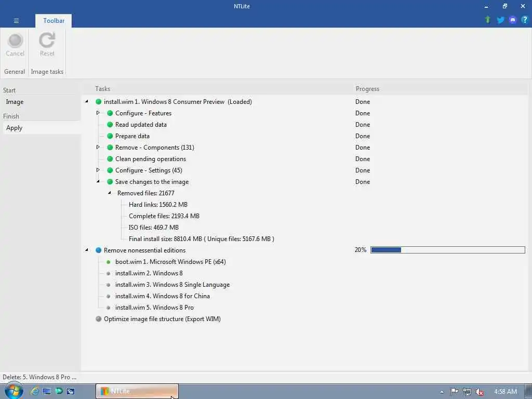Open Action Center flag tray icon

pyautogui.click(x=454, y=392)
